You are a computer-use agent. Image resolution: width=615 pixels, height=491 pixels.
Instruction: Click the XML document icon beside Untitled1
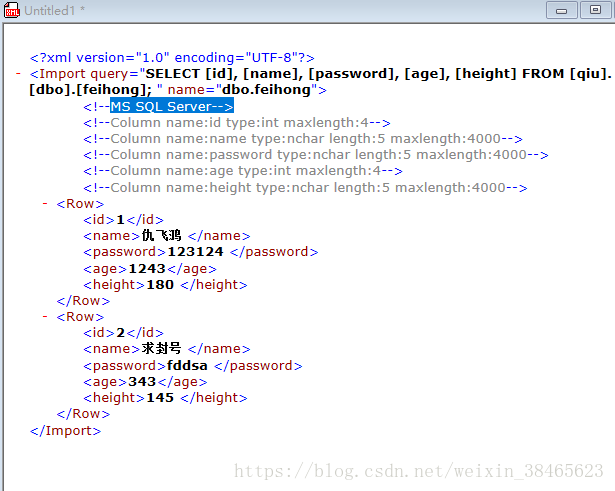pyautogui.click(x=12, y=11)
